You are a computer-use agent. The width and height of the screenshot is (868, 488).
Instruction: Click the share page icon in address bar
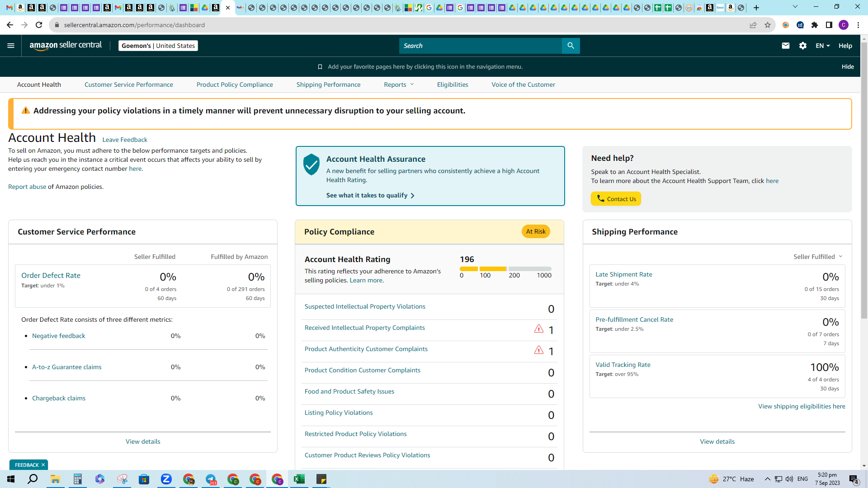(x=753, y=25)
